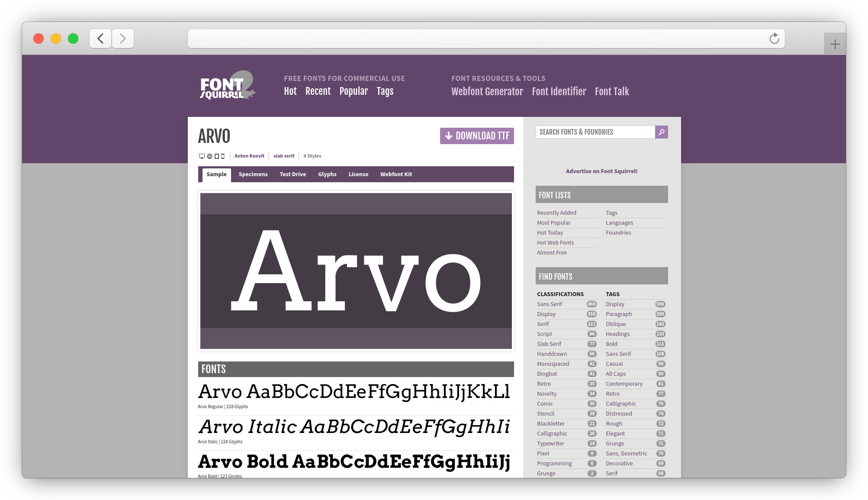Viewport: 868px width, 500px height.
Task: Click the browser forward arrow
Action: tap(123, 39)
